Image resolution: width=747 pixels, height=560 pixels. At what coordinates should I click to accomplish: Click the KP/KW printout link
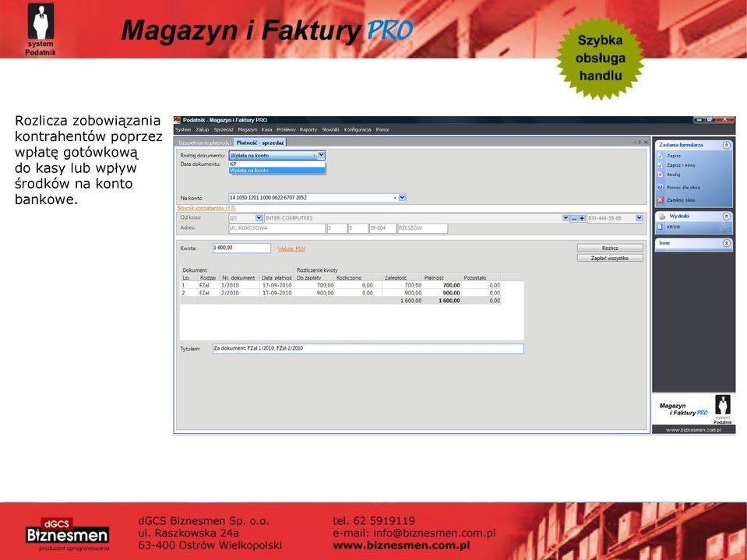[673, 227]
